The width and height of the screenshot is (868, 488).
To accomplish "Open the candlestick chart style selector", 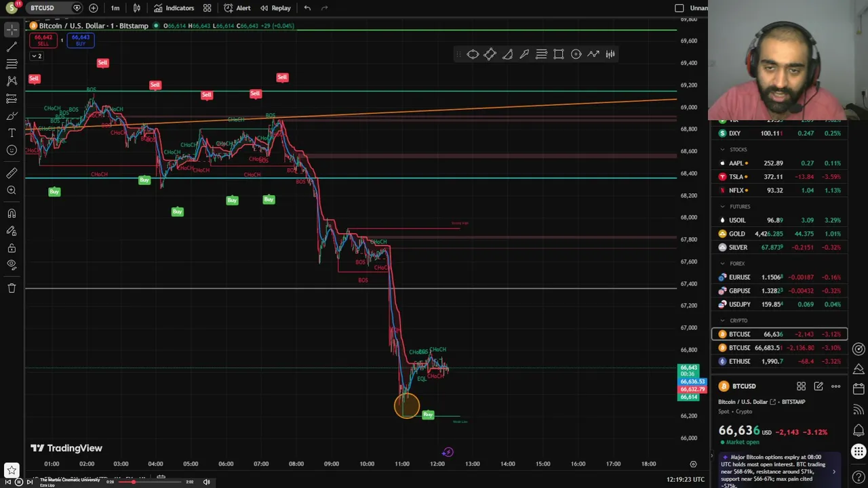I will pos(137,8).
